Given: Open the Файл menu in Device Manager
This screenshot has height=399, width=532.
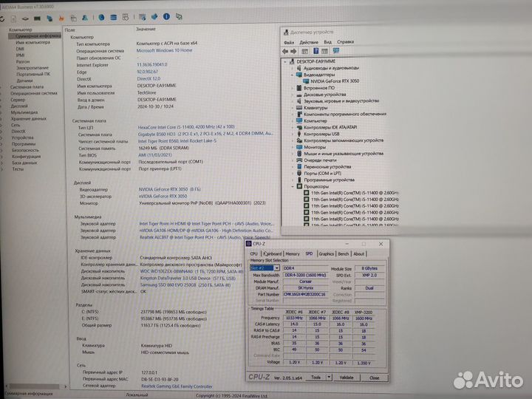Looking at the screenshot, I should pyautogui.click(x=289, y=42).
